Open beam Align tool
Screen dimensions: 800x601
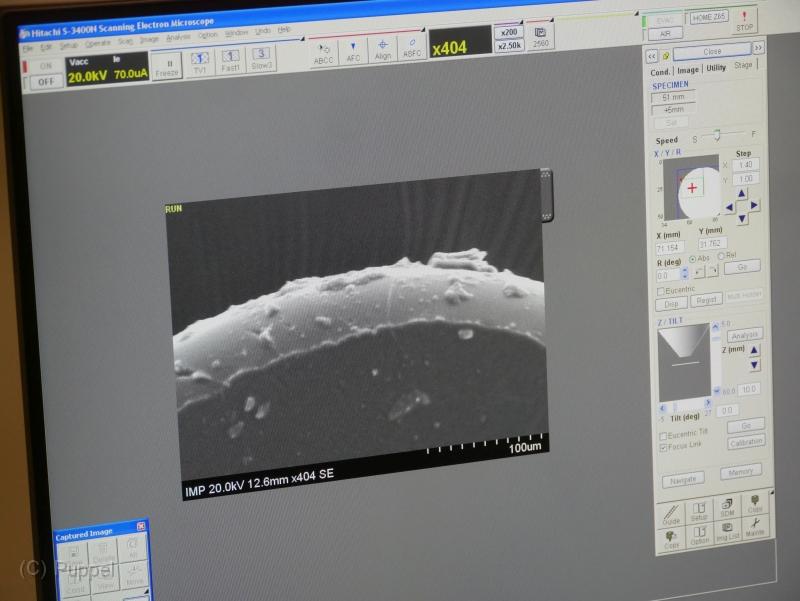point(383,50)
